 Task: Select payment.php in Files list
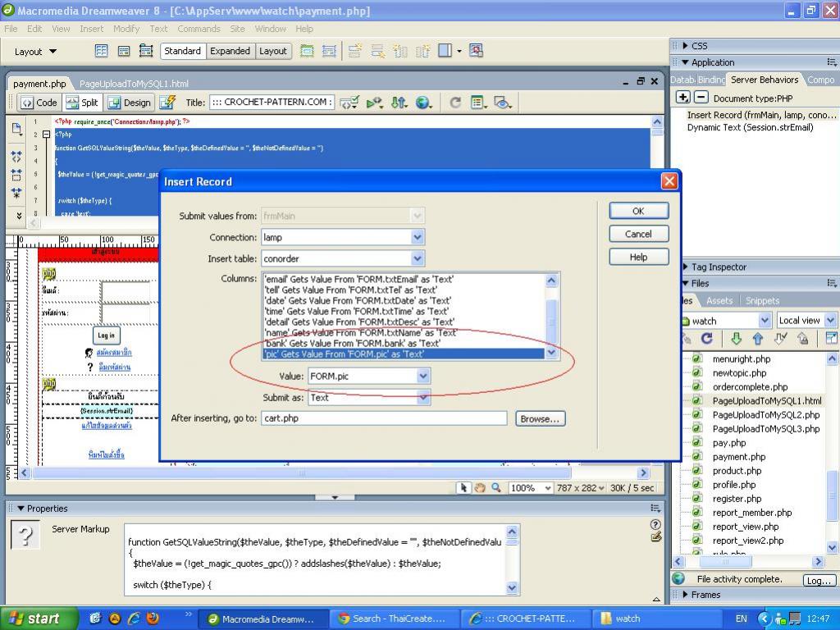click(x=739, y=457)
